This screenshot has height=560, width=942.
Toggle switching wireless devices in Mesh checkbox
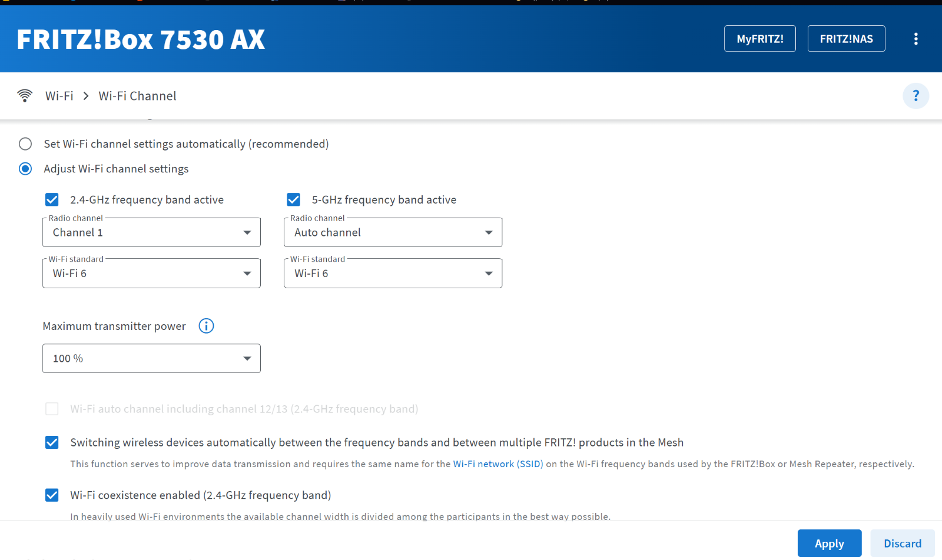click(52, 442)
